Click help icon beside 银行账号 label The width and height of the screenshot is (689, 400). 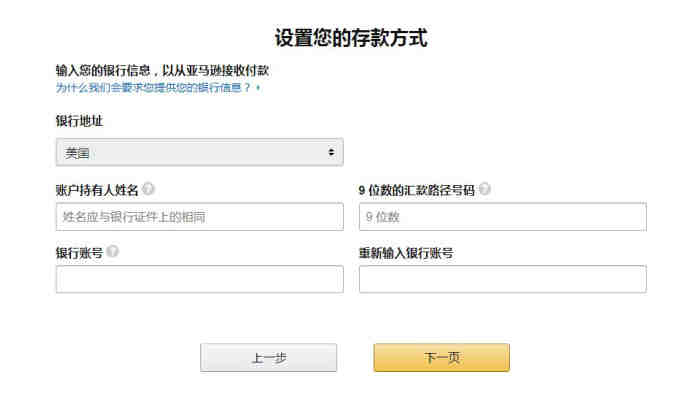click(x=113, y=251)
